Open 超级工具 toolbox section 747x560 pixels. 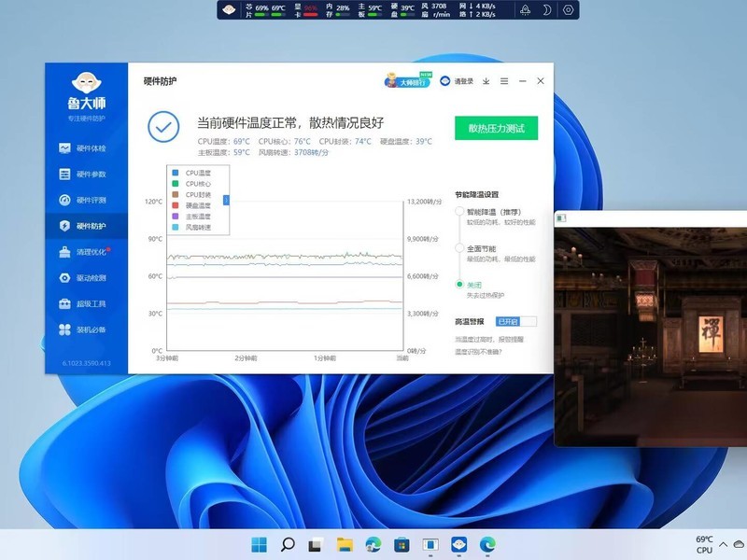82,304
